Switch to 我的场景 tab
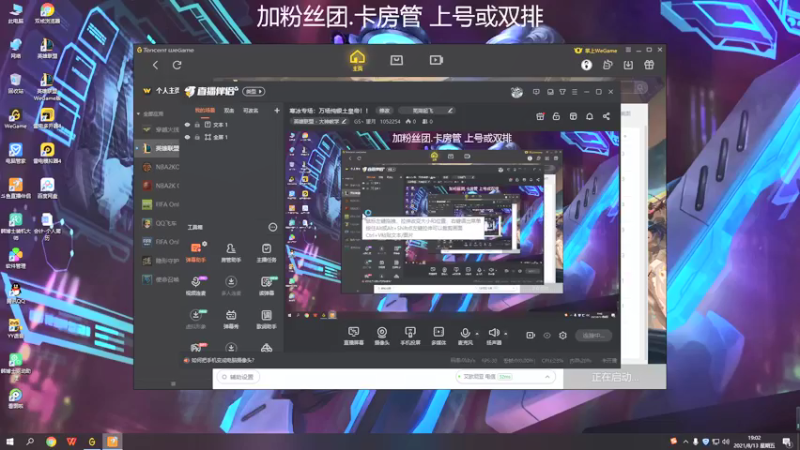Viewport: 800px width, 450px height. point(205,110)
